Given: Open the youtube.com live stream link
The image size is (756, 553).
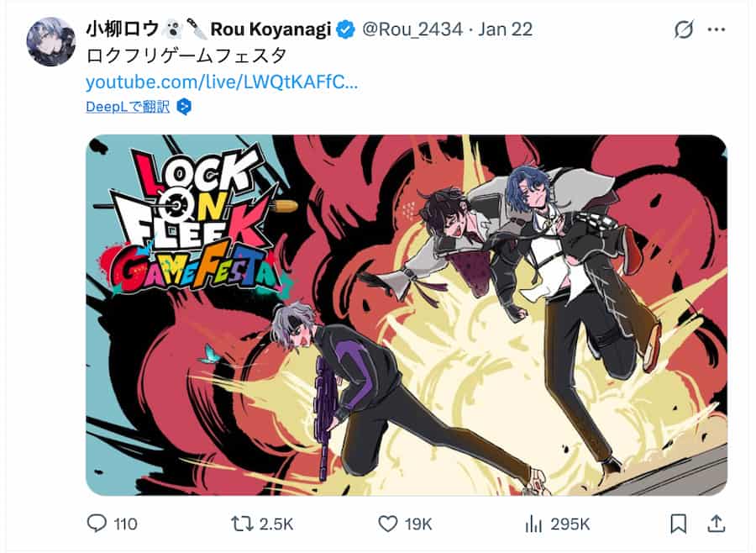Looking at the screenshot, I should [x=222, y=82].
